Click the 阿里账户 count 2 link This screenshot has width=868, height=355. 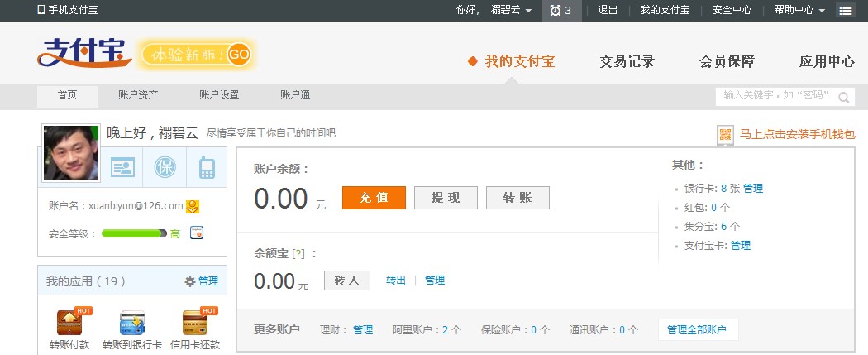tap(445, 330)
